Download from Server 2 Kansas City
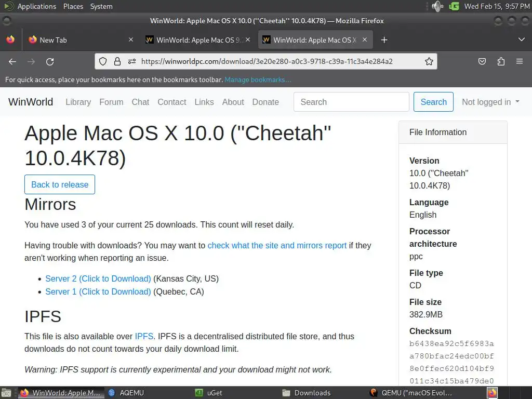The height and width of the screenshot is (399, 532). (98, 278)
